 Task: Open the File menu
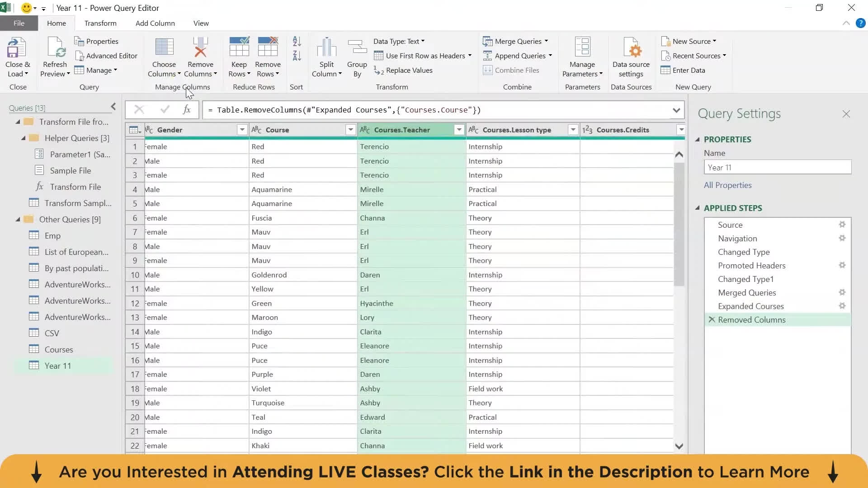[19, 23]
